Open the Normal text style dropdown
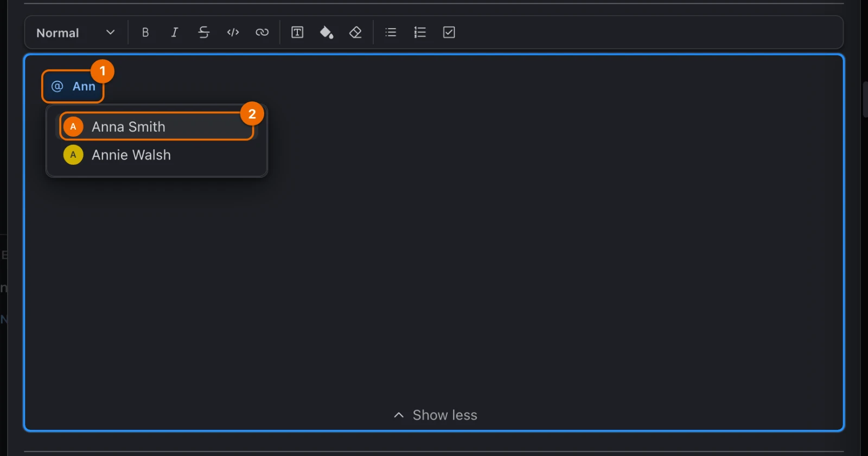The height and width of the screenshot is (456, 868). coord(75,33)
